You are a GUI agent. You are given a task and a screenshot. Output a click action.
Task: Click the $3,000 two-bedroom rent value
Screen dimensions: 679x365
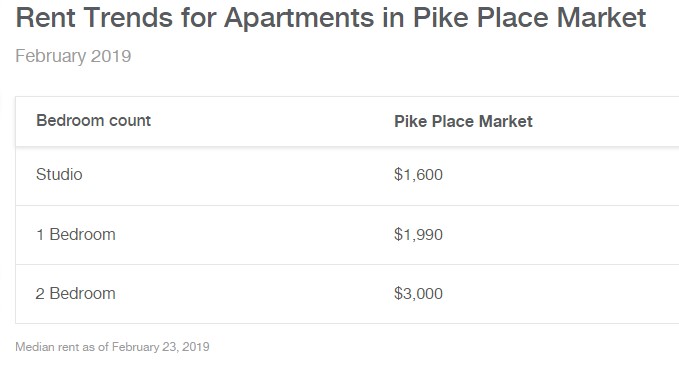pos(418,294)
